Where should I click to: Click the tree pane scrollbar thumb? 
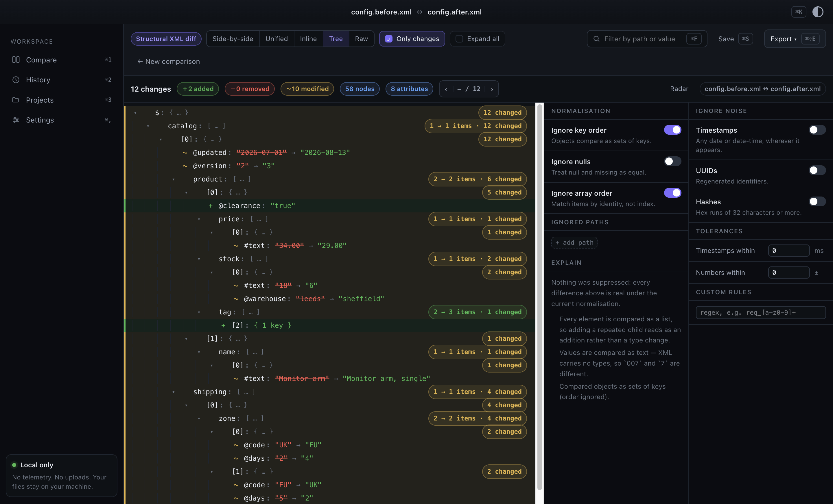point(539,297)
